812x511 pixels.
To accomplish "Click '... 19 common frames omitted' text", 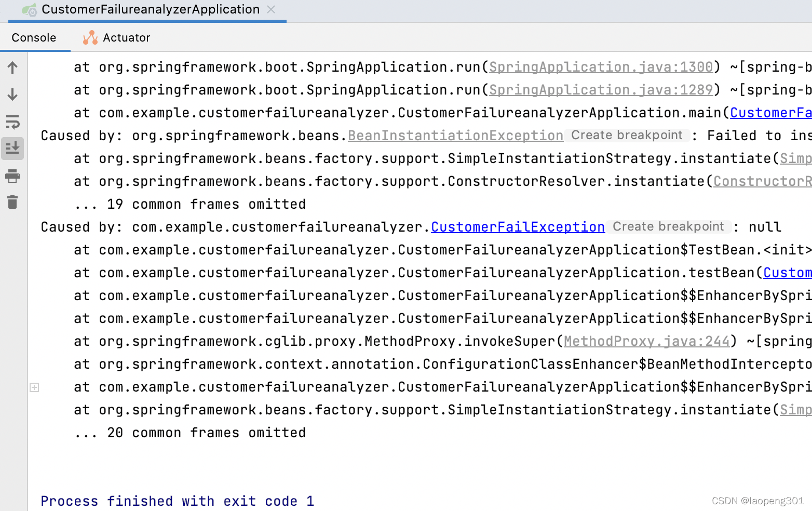I will click(x=190, y=204).
